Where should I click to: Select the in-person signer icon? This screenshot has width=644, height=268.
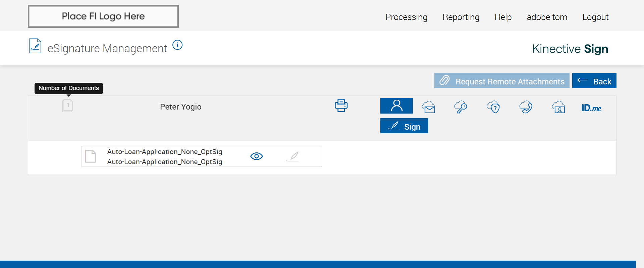396,106
